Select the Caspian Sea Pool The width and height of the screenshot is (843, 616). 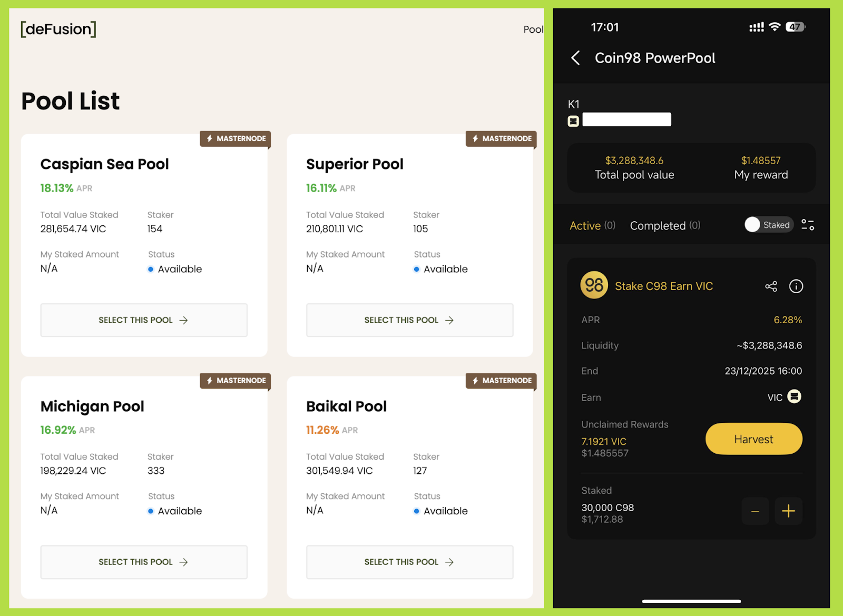144,320
